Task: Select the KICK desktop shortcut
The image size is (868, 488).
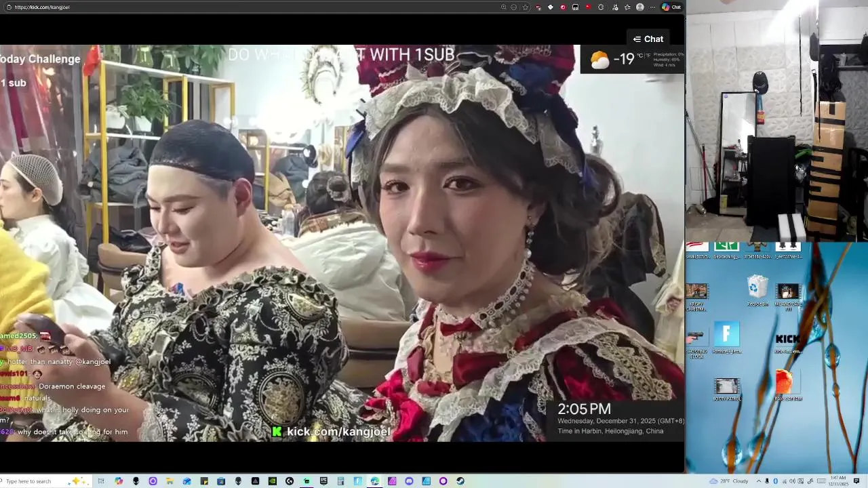Action: click(x=788, y=342)
